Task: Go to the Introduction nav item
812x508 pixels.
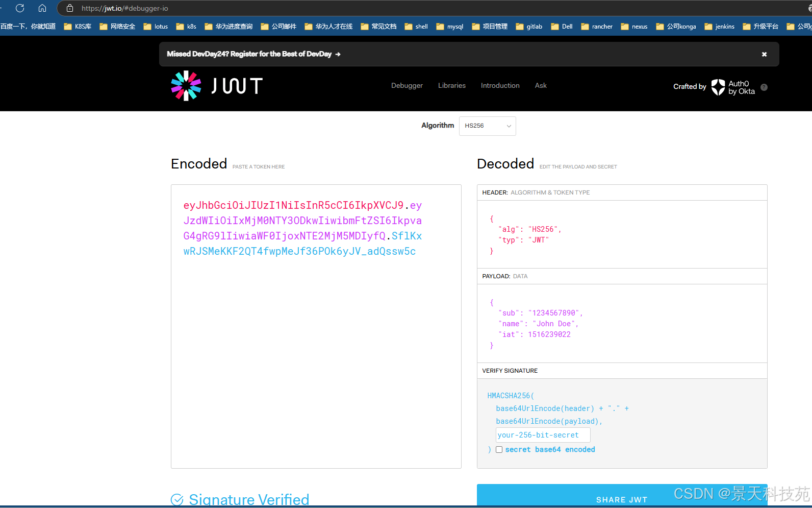Action: coord(500,86)
